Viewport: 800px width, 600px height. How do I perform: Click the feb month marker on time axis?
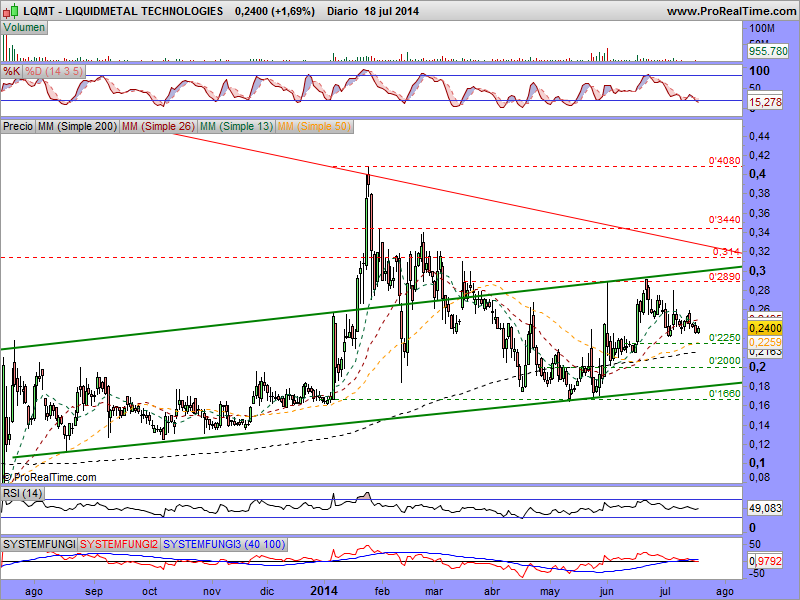pyautogui.click(x=382, y=591)
